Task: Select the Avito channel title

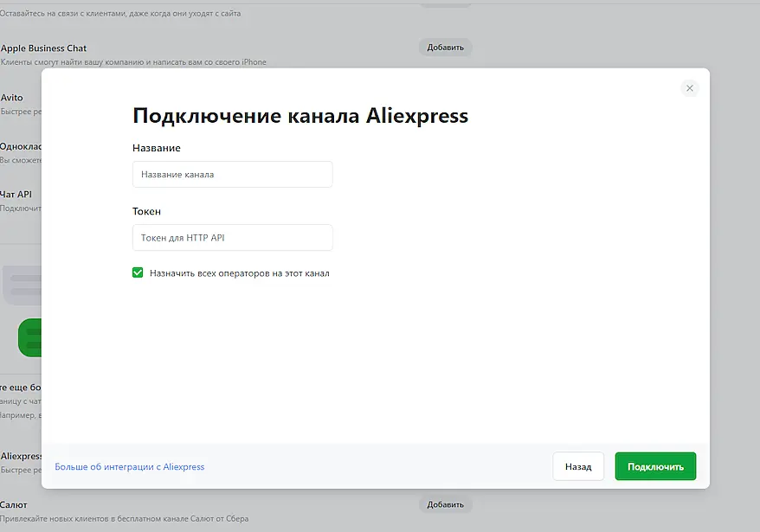Action: [x=11, y=98]
